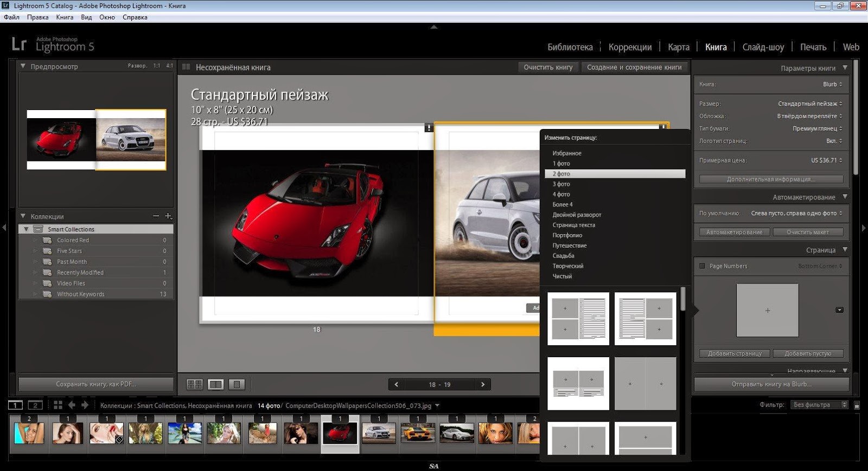Open the Справка menu

point(135,17)
